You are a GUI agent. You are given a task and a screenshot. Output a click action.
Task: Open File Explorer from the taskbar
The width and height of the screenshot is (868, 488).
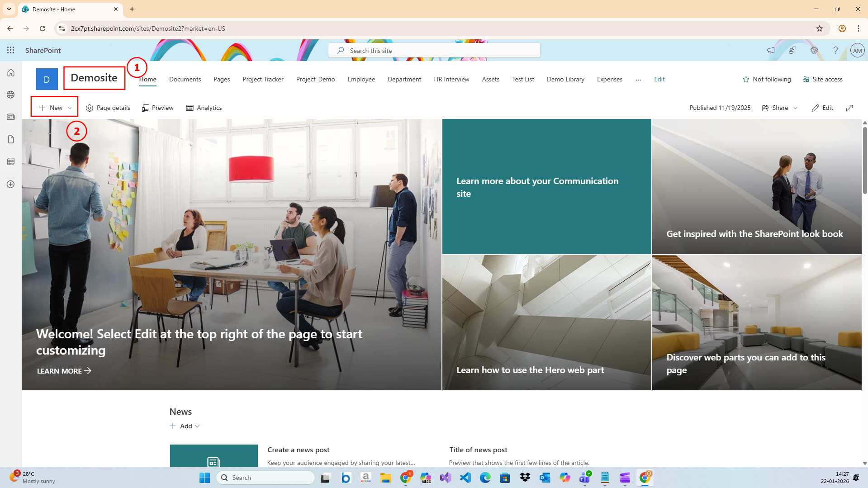[386, 478]
